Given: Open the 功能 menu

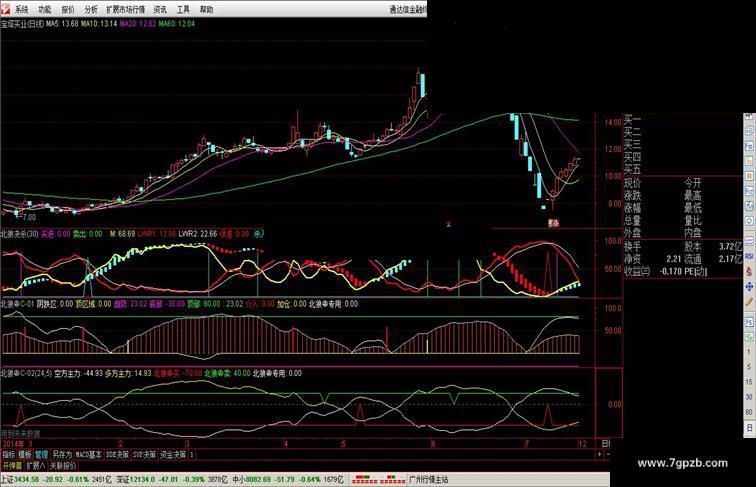Looking at the screenshot, I should tap(45, 9).
